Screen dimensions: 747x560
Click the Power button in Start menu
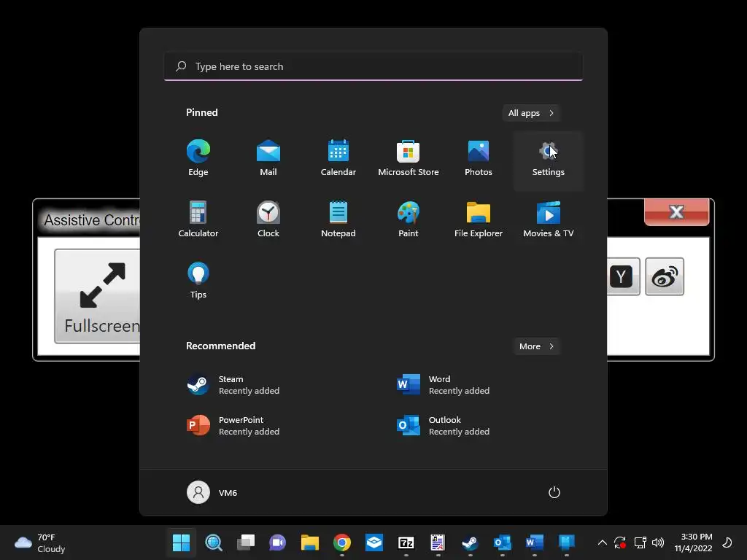(554, 492)
